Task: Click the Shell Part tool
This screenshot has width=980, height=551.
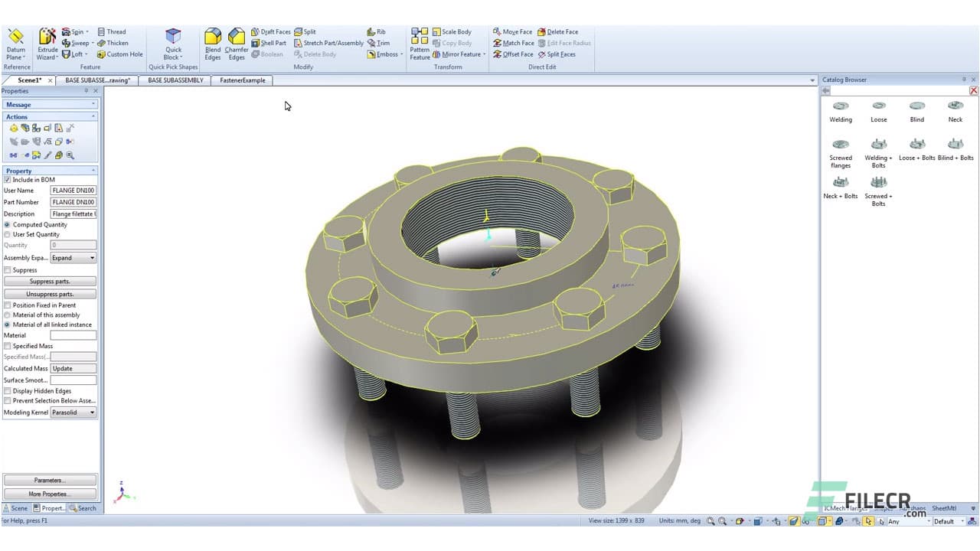Action: (x=269, y=43)
